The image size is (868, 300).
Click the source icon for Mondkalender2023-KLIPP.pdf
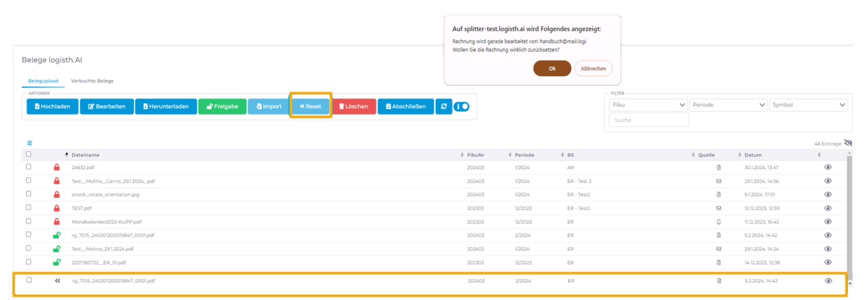pos(719,222)
